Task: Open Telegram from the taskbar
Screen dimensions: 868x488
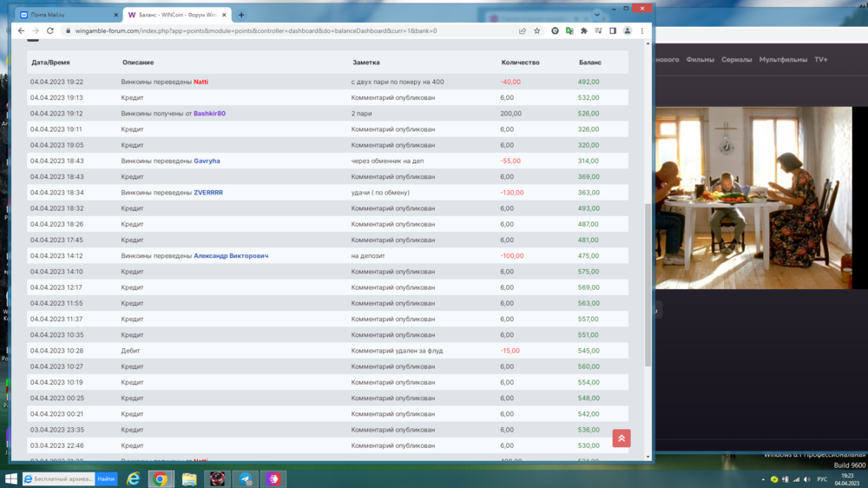Action: pos(246,478)
